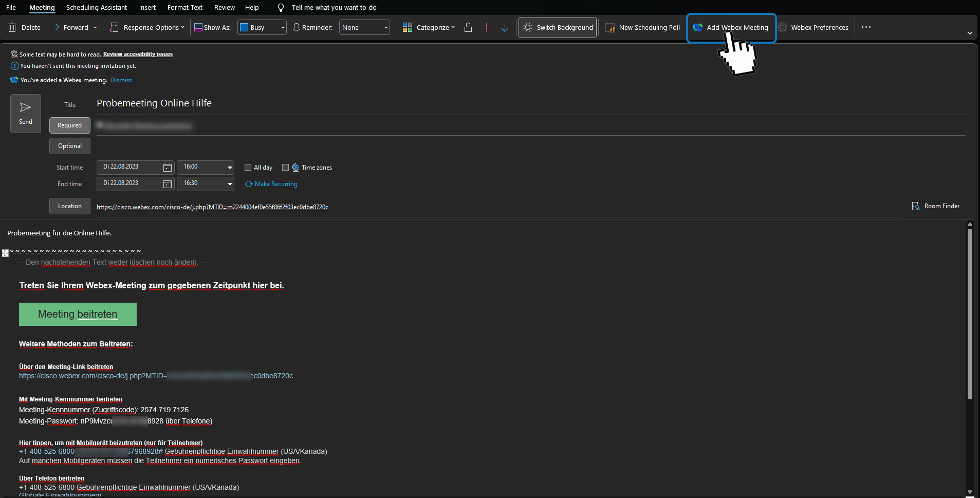Open the Categorize color menu
Image resolution: width=980 pixels, height=498 pixels.
429,28
